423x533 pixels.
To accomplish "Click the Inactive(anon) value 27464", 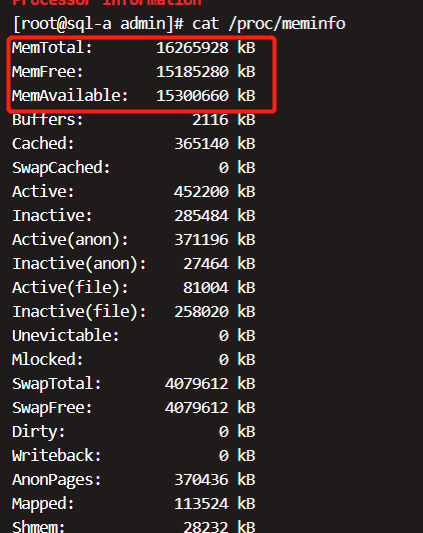I will [x=206, y=264].
